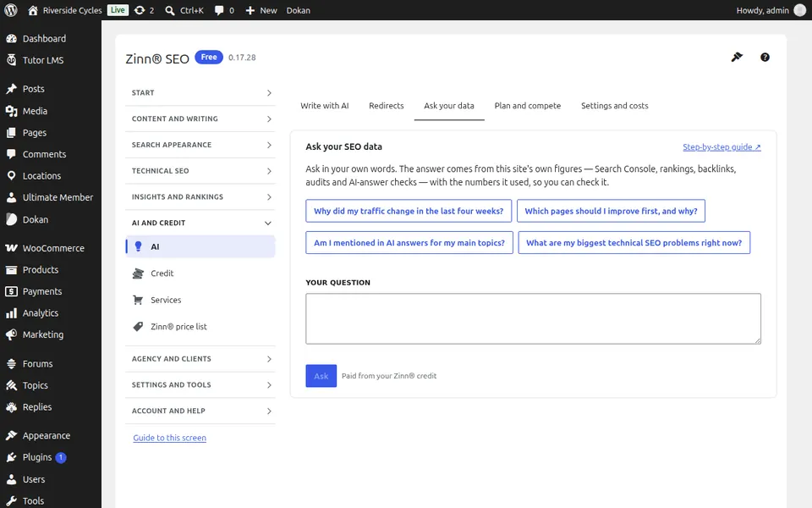Screen dimensions: 812x508
Task: Click the blue Ask button
Action: [x=321, y=376]
